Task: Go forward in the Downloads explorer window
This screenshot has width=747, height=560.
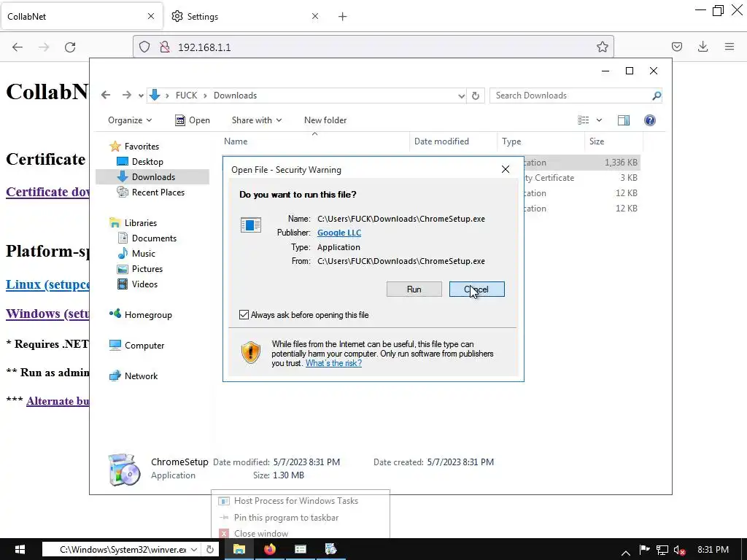Action: tap(126, 96)
